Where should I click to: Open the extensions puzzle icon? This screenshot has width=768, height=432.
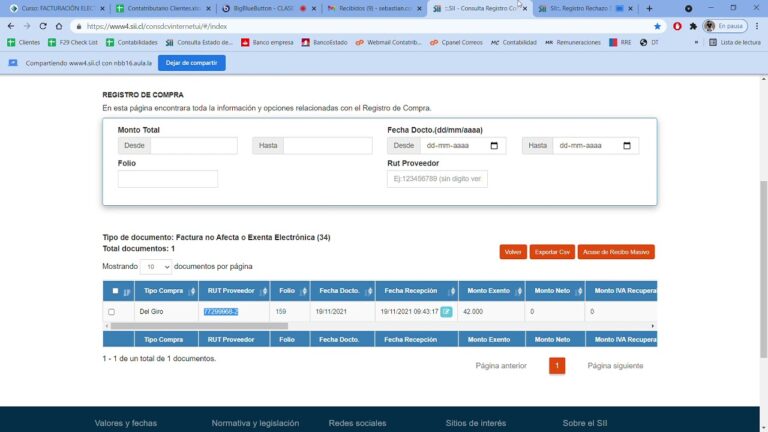tap(693, 26)
